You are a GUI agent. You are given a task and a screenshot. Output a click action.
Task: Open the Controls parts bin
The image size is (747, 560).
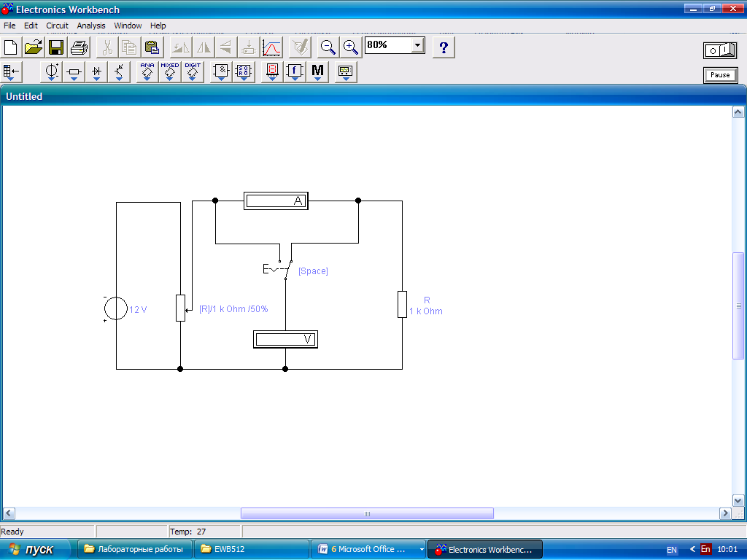click(295, 72)
